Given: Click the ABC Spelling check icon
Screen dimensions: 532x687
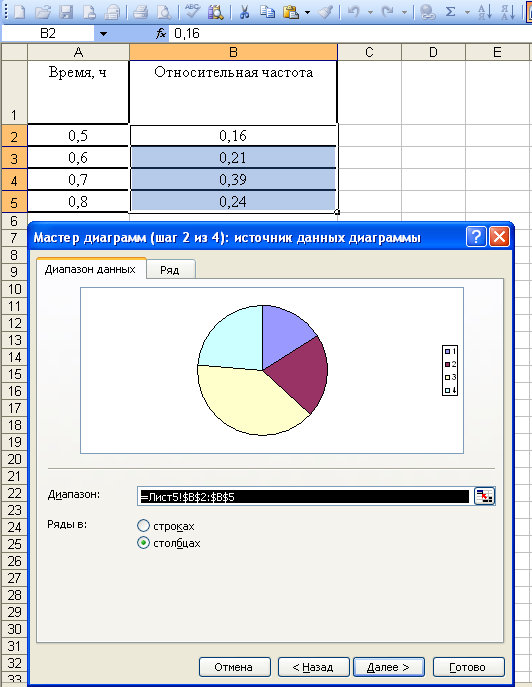Looking at the screenshot, I should point(192,12).
